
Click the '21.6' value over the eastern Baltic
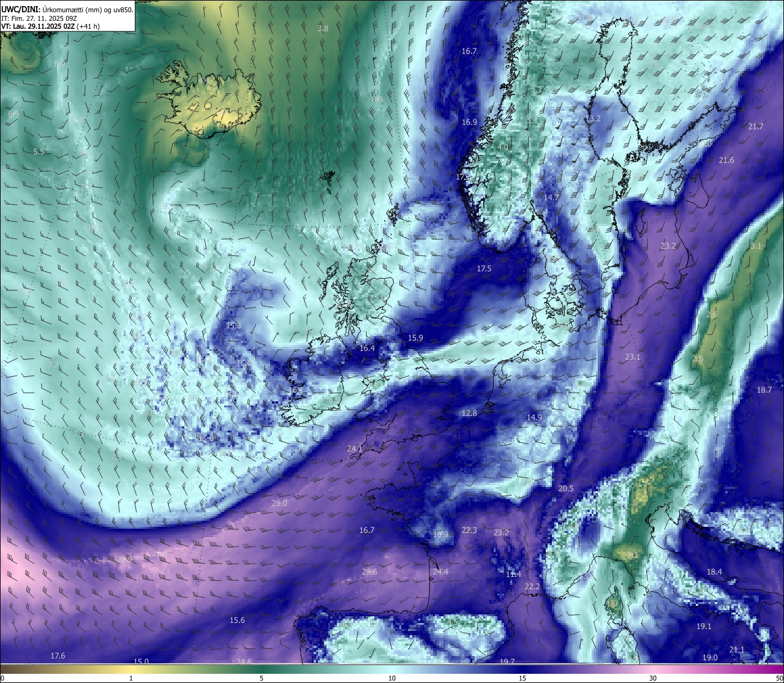tap(726, 160)
